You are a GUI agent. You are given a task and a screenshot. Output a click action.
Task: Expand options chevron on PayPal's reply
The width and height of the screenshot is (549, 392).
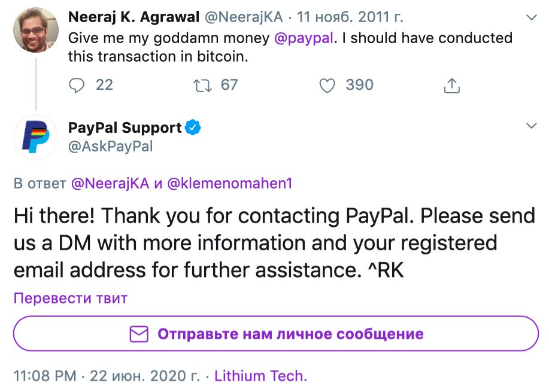point(530,126)
